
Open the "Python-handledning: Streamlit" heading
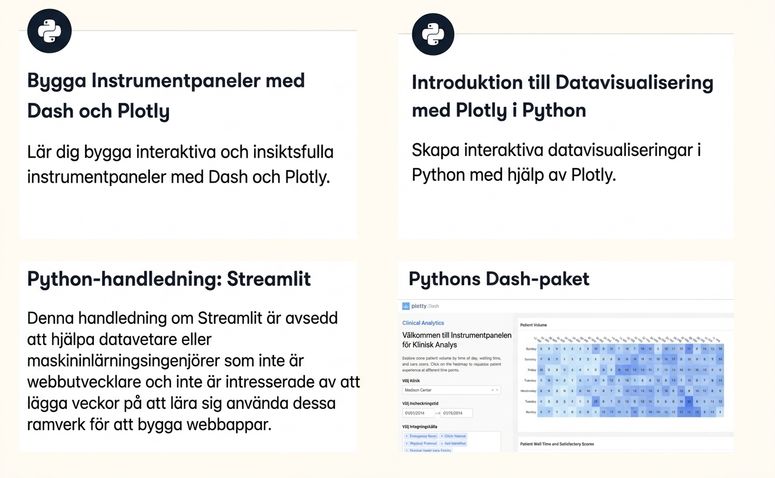(169, 279)
